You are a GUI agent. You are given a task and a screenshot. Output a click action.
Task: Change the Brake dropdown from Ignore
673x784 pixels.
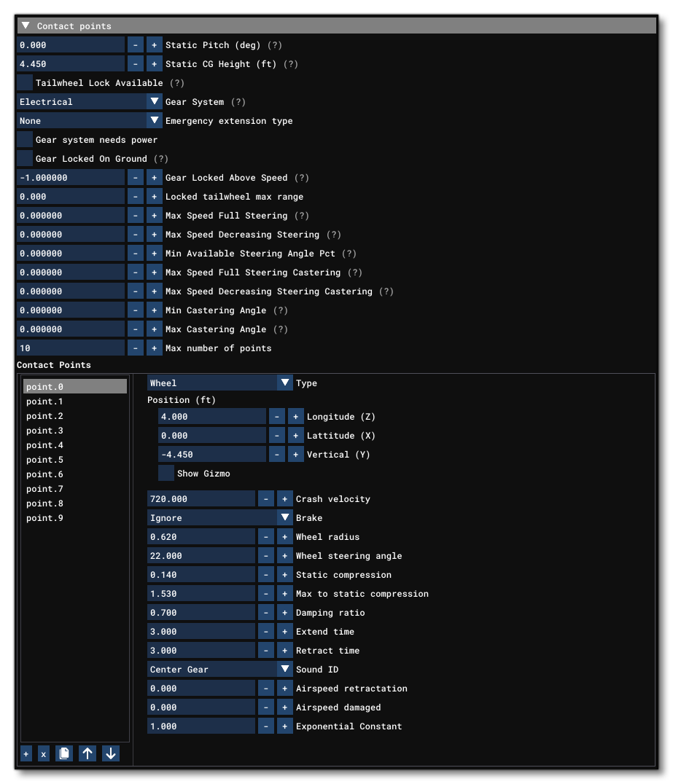click(x=219, y=517)
